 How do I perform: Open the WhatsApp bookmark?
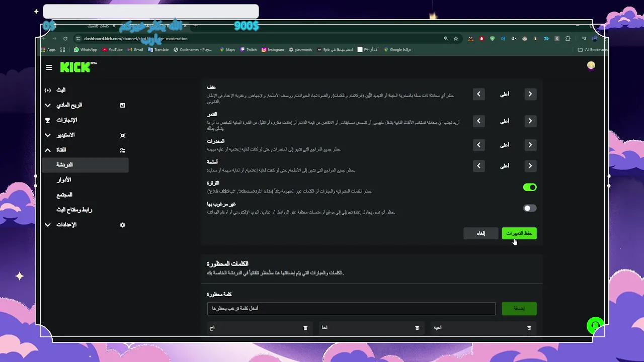pyautogui.click(x=86, y=50)
